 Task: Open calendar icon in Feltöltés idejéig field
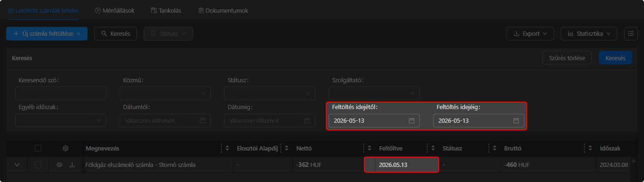click(516, 120)
